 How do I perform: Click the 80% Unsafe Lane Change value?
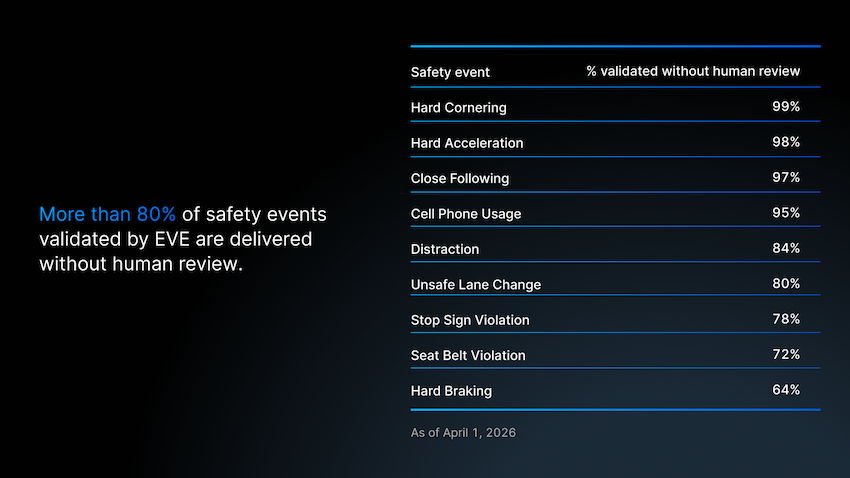click(786, 285)
